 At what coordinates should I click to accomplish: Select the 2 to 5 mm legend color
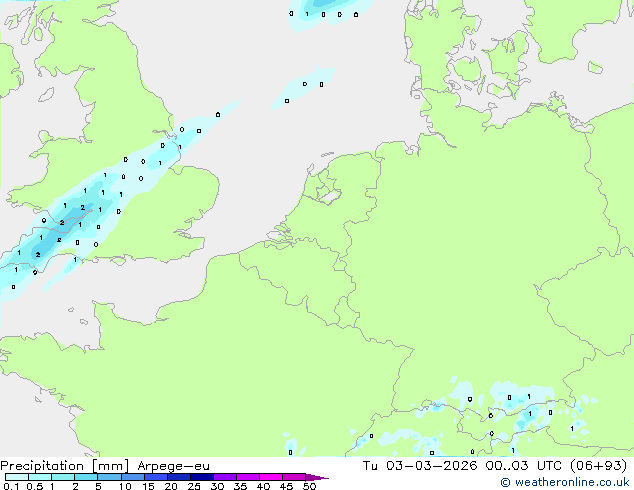[86, 477]
